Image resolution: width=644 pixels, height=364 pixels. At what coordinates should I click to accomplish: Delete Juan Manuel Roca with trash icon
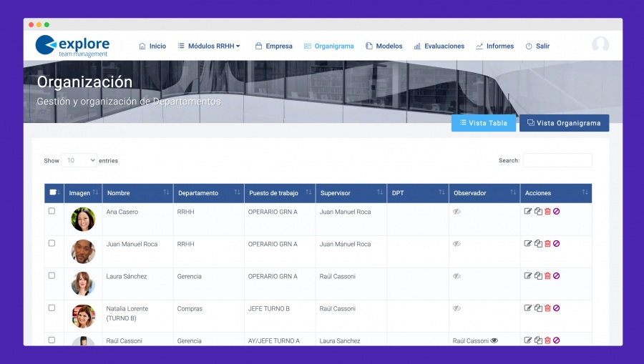(547, 244)
